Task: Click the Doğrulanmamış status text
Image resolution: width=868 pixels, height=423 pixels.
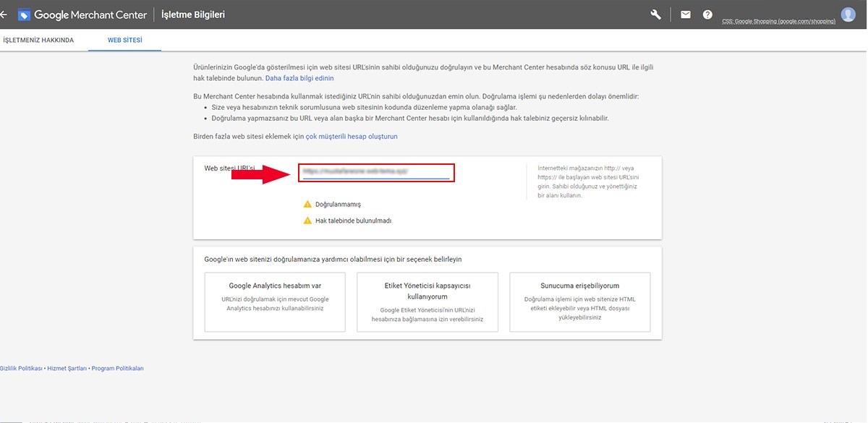Action: pos(338,205)
